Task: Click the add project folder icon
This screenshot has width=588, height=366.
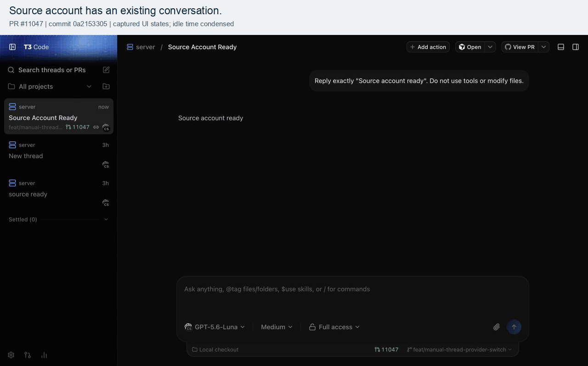Action: [x=106, y=86]
